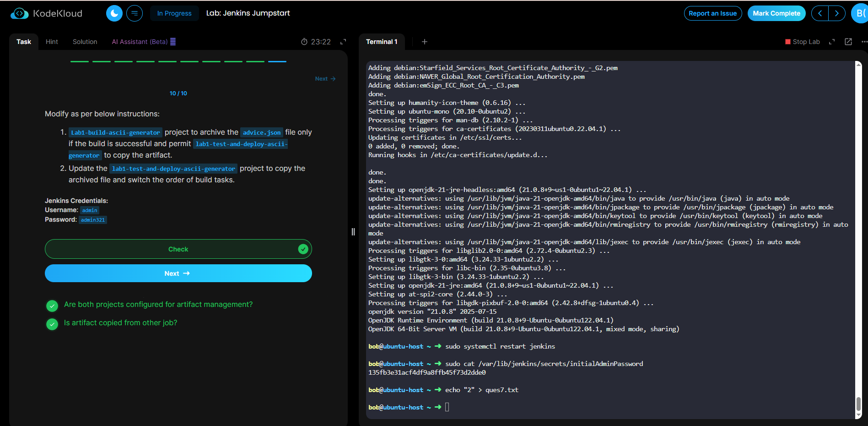Click the KodeKloud logo icon
The image size is (868, 426).
click(x=19, y=13)
